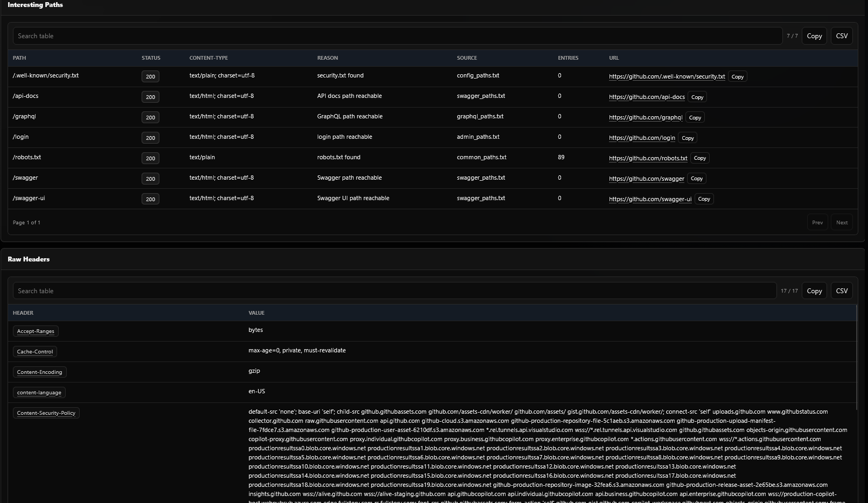Open the github.com/login link

[x=642, y=138]
